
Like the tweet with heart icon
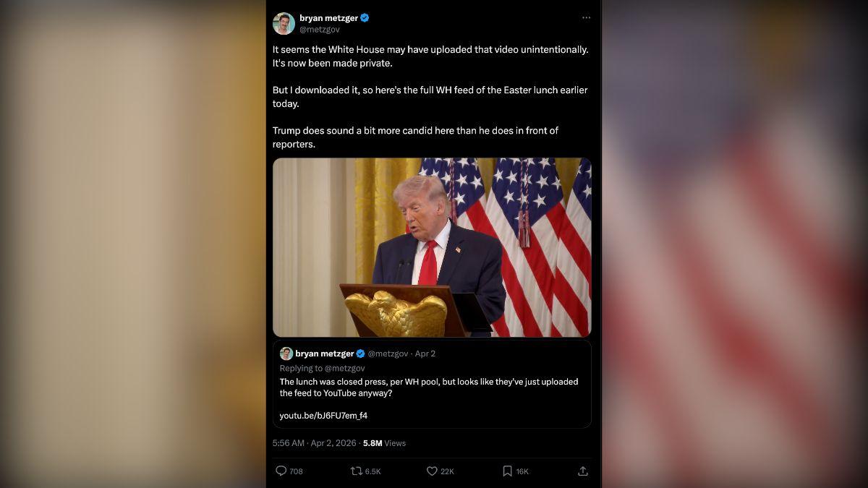pos(432,471)
